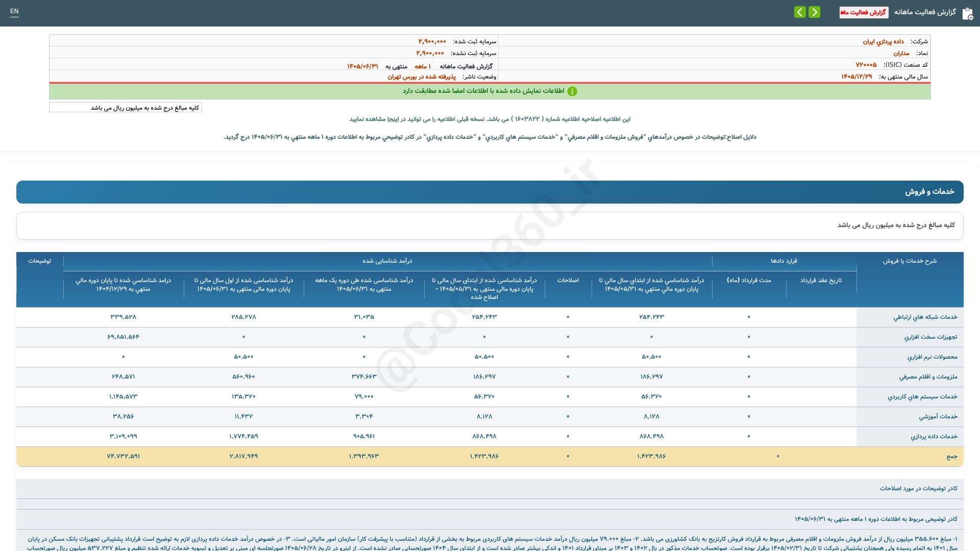
Task: Select the 'خدمات داده پردازي' row label
Action: point(934,437)
